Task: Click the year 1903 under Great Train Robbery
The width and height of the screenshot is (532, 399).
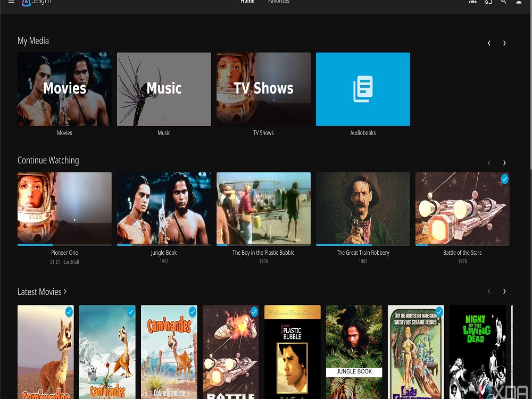Action: pyautogui.click(x=363, y=261)
